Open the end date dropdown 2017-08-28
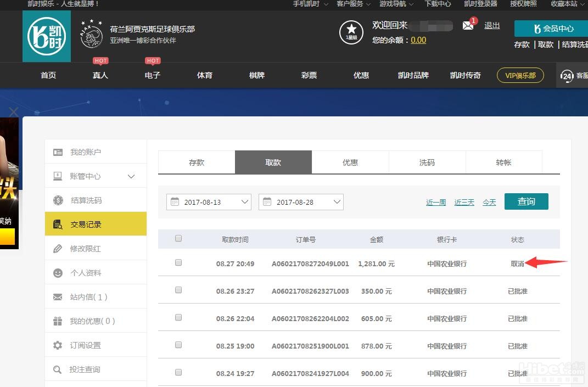The height and width of the screenshot is (387, 588). tap(301, 202)
